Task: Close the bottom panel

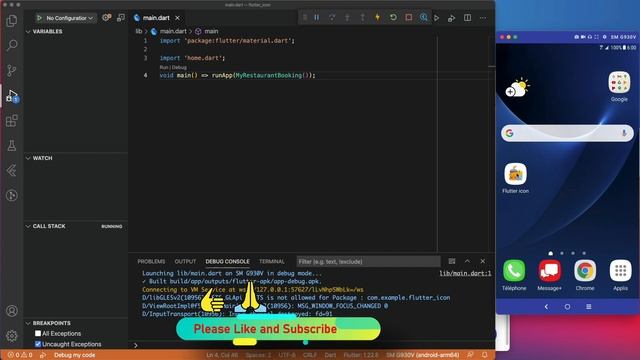Action: [483, 261]
